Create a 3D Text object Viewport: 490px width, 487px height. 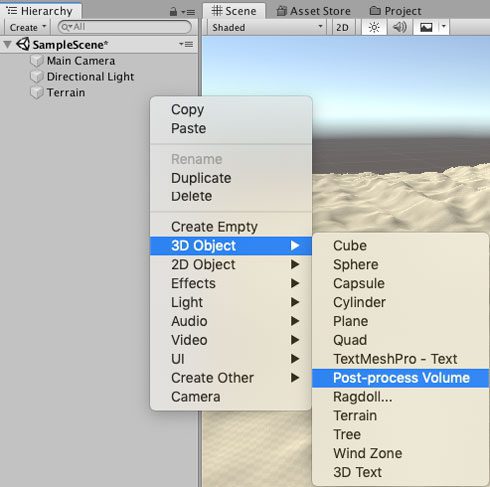coord(400,472)
